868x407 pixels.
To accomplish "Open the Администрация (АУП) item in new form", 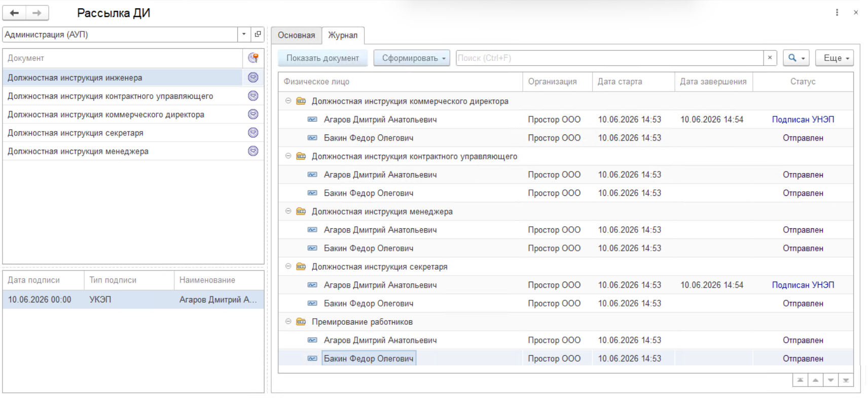I will pos(258,35).
